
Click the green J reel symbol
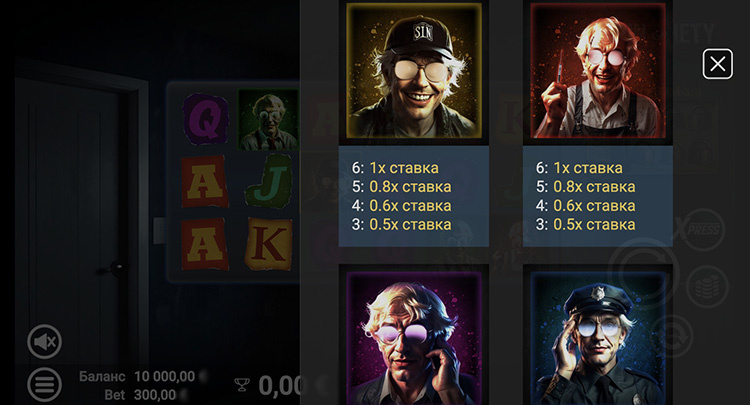point(269,182)
